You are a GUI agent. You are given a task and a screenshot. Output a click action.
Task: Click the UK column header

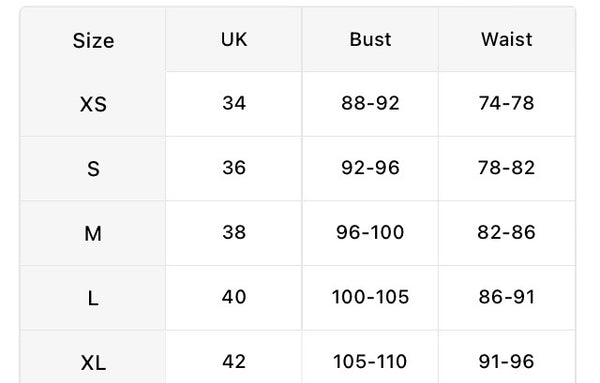pyautogui.click(x=234, y=39)
